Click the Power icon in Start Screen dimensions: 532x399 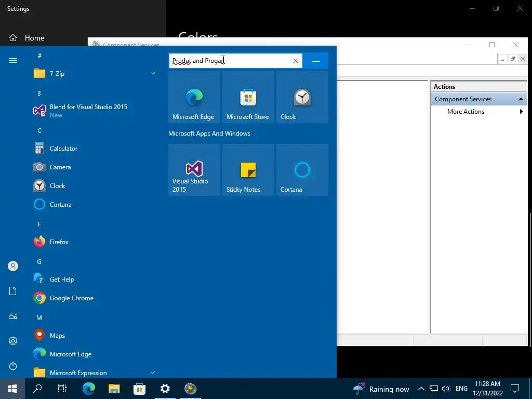tap(13, 366)
